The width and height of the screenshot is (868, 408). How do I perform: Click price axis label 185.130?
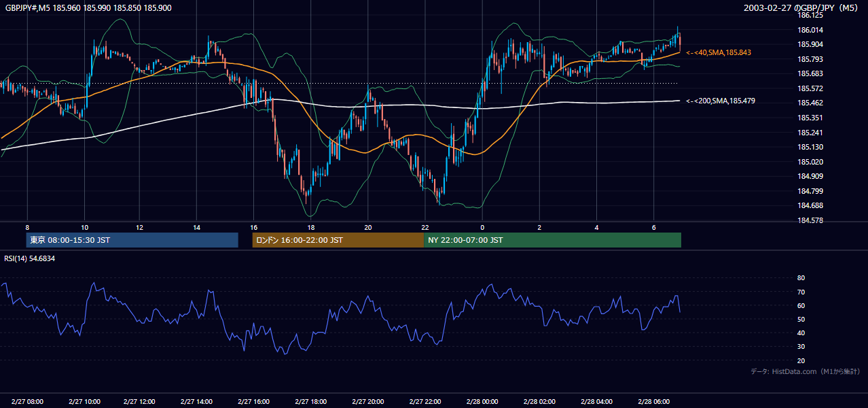811,147
